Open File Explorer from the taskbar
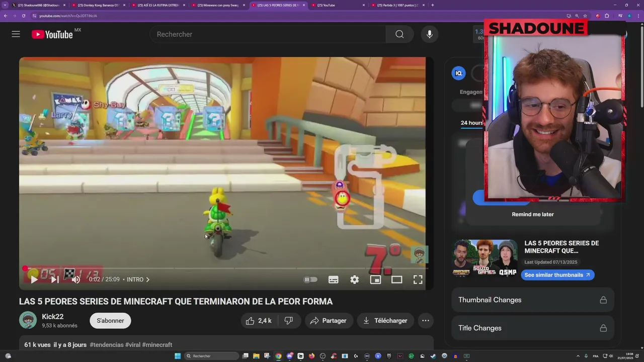Image resolution: width=644 pixels, height=362 pixels. click(x=256, y=356)
